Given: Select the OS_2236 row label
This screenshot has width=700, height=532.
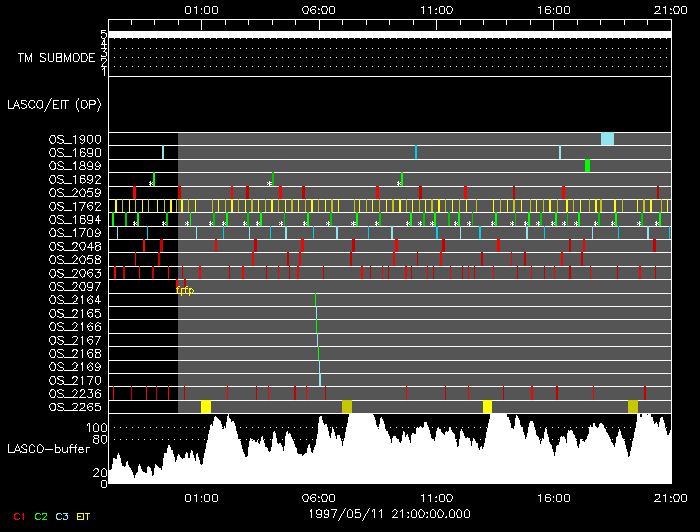Looking at the screenshot, I should pyautogui.click(x=75, y=393).
